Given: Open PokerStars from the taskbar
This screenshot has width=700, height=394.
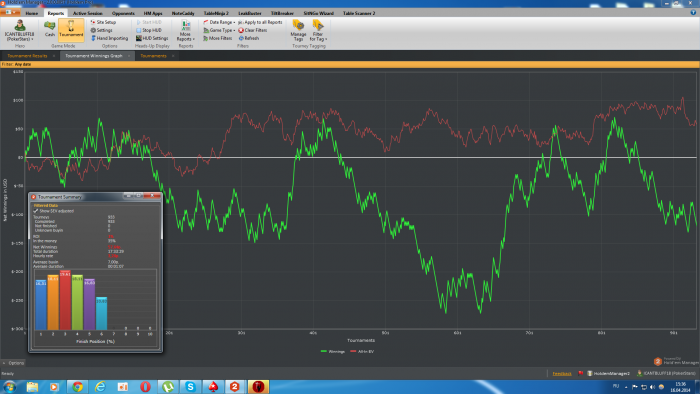Looking at the screenshot, I should (x=213, y=386).
